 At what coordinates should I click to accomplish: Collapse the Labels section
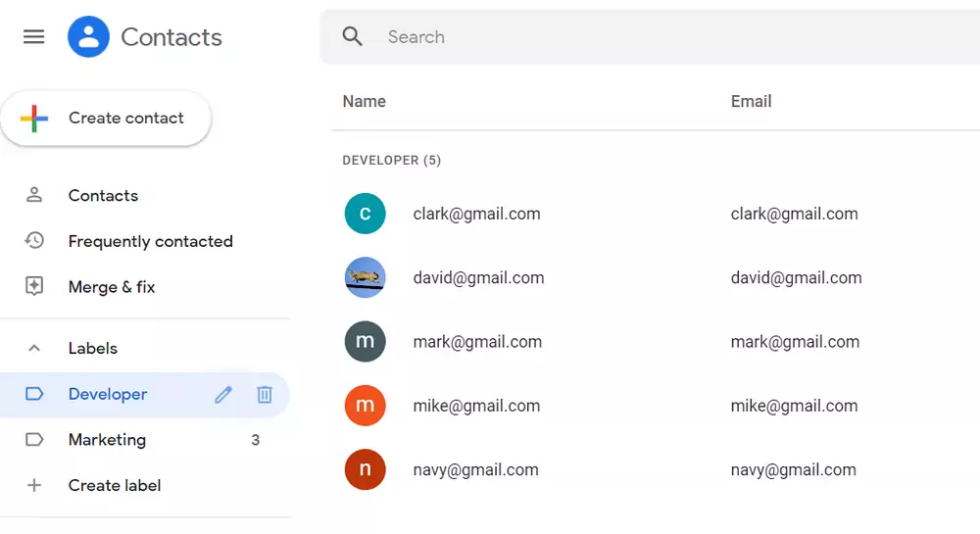[x=34, y=348]
